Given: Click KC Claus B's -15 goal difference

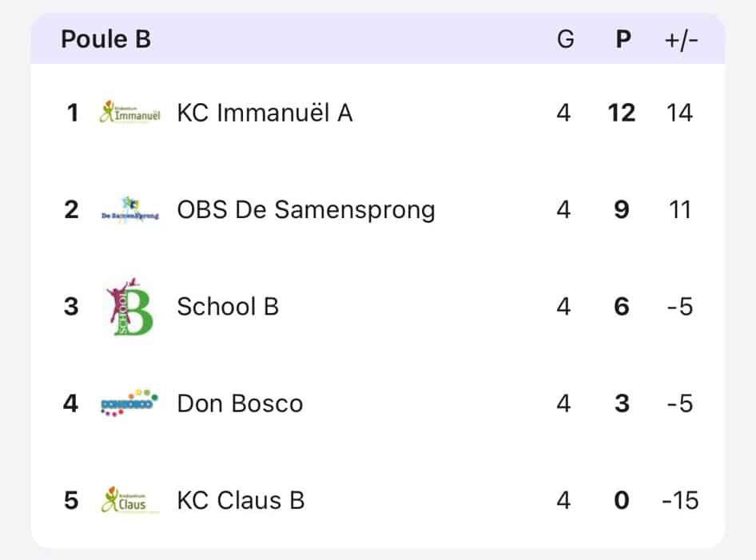Looking at the screenshot, I should coord(680,501).
